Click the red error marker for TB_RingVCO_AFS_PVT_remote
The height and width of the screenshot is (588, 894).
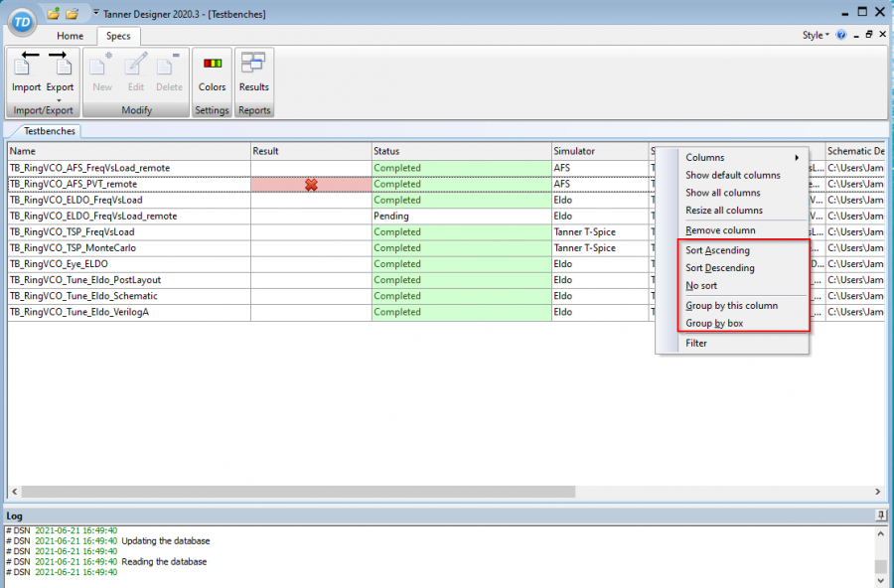pyautogui.click(x=311, y=184)
